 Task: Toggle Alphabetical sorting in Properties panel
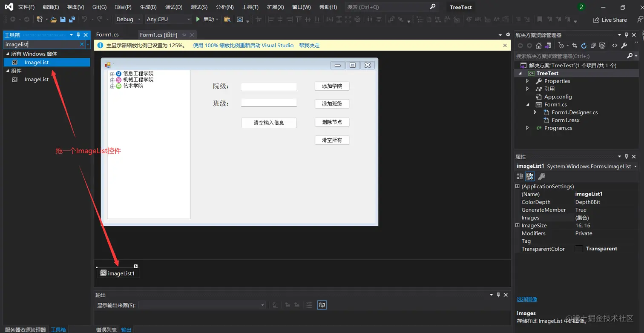[530, 176]
